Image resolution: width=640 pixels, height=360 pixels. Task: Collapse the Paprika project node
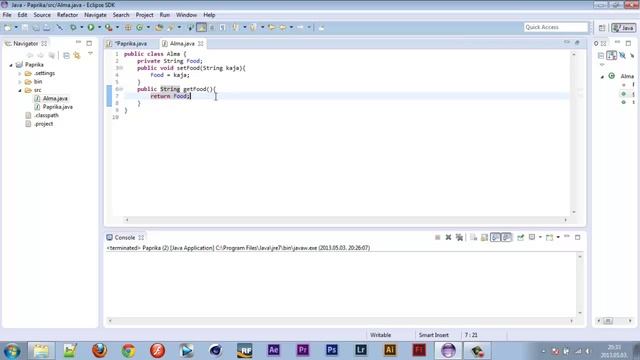click(11, 65)
